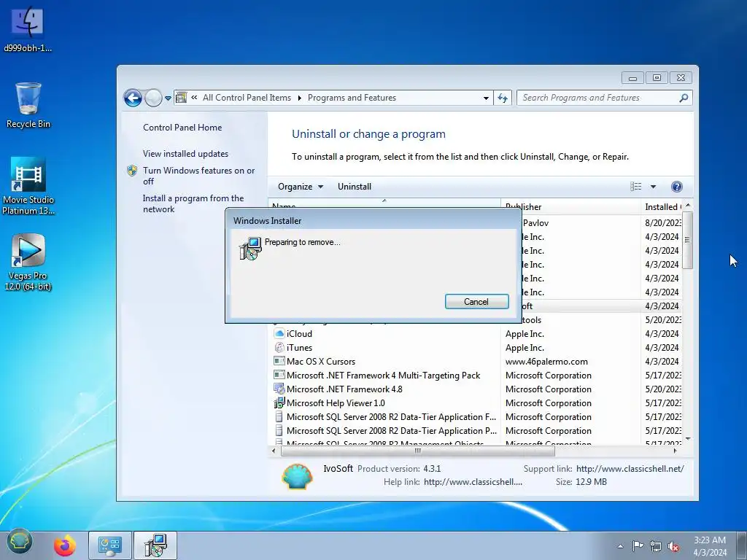Click the Windows Installer setup icon in dialog

pyautogui.click(x=250, y=249)
